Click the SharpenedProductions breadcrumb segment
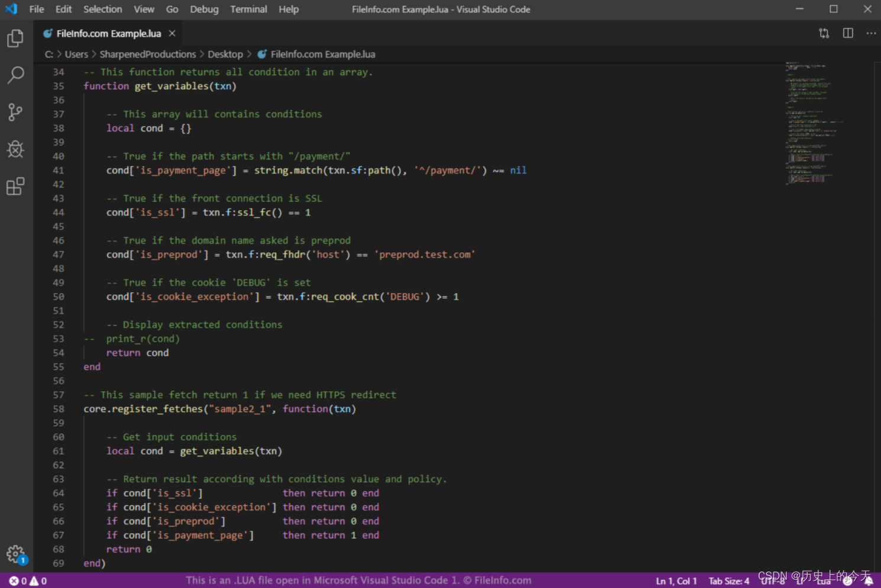The height and width of the screenshot is (588, 881). 148,54
